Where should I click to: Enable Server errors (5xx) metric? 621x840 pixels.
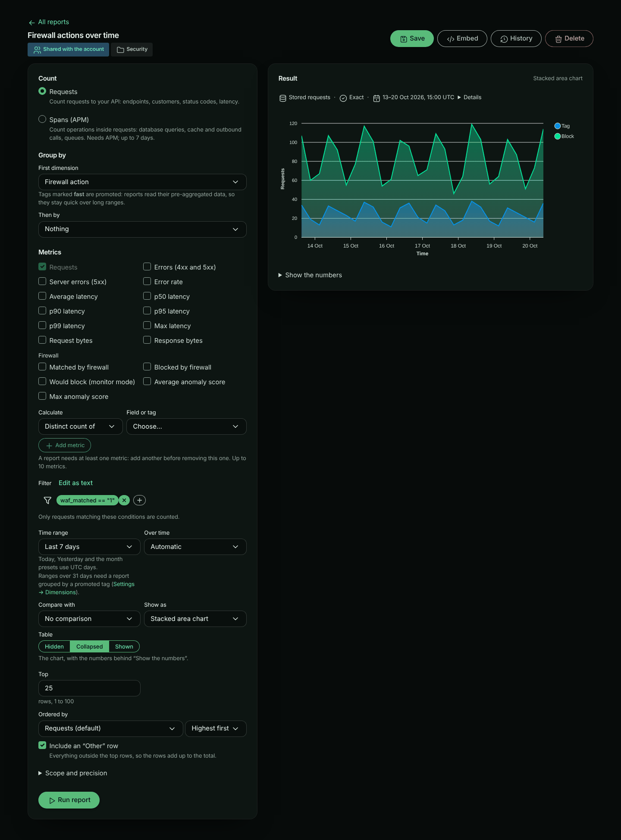(42, 281)
